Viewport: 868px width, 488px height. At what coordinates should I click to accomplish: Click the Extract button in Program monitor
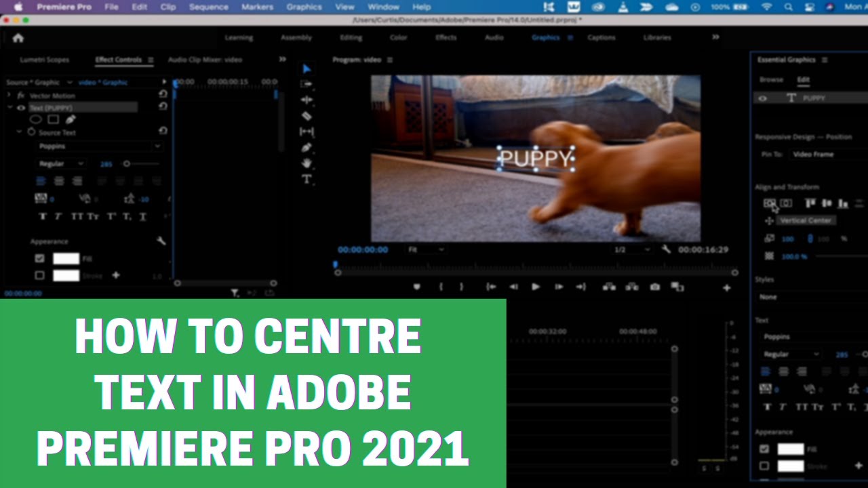tap(632, 287)
